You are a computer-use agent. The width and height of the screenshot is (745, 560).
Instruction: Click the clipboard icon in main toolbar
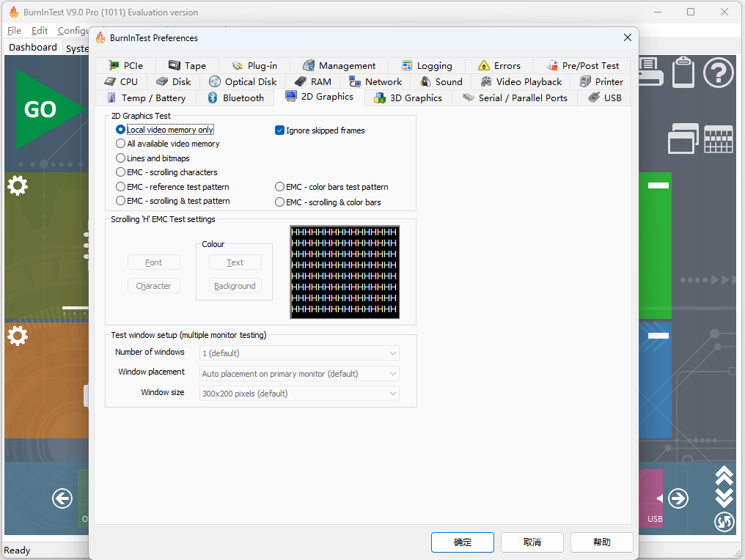(683, 71)
